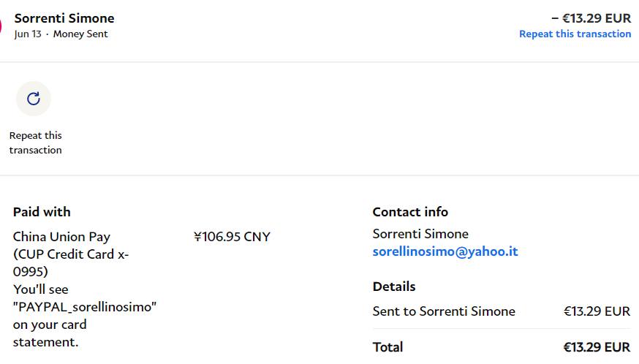
Task: Click the PAYPAL_sorellinosimo card statement note
Action: 84,307
